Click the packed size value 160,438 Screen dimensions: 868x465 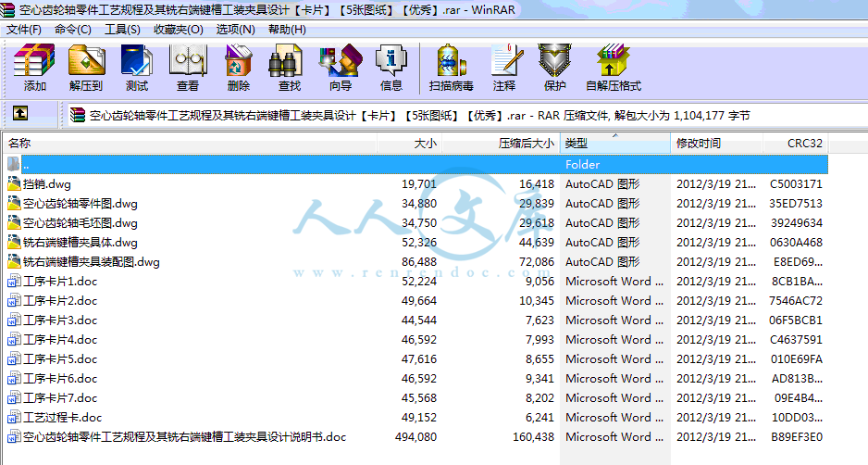[x=533, y=436]
